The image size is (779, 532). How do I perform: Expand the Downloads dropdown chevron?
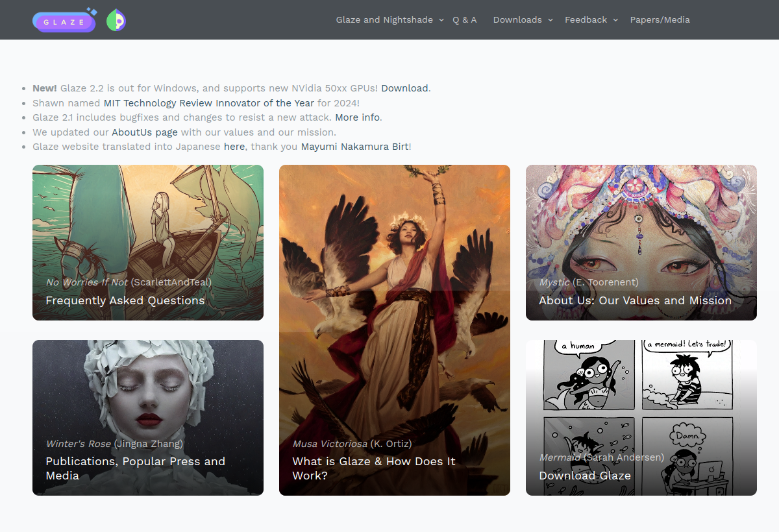[x=550, y=20]
